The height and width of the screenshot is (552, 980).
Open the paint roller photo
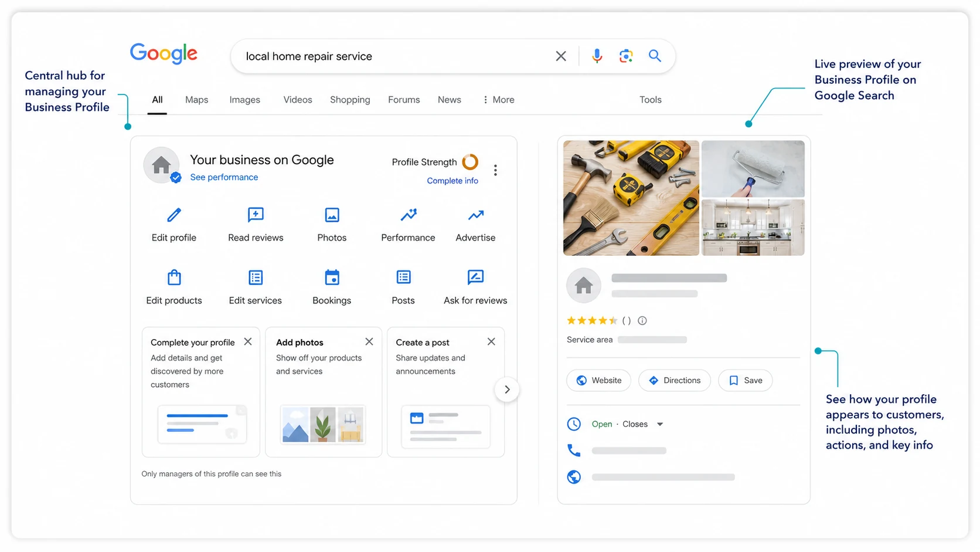753,168
